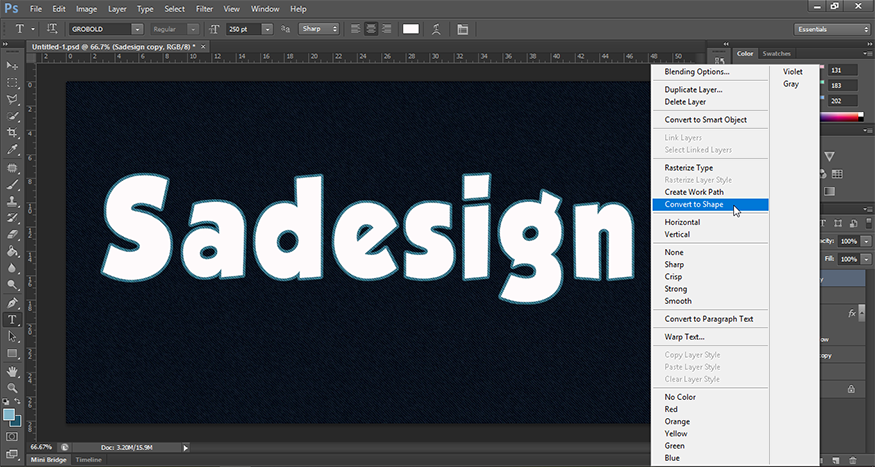Select the Quick Selection tool

click(x=12, y=116)
